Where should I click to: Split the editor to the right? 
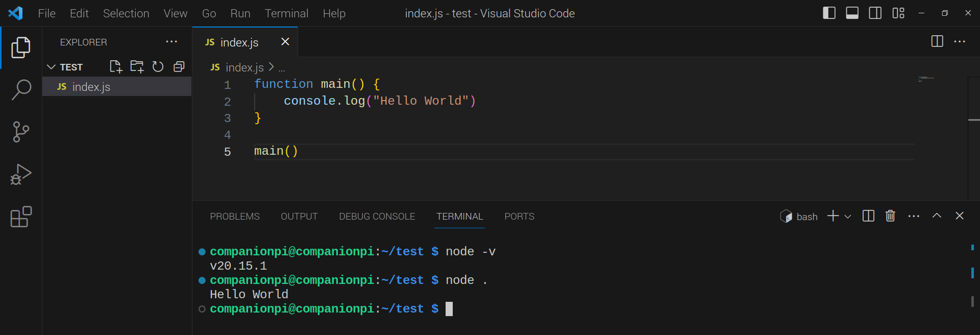937,41
